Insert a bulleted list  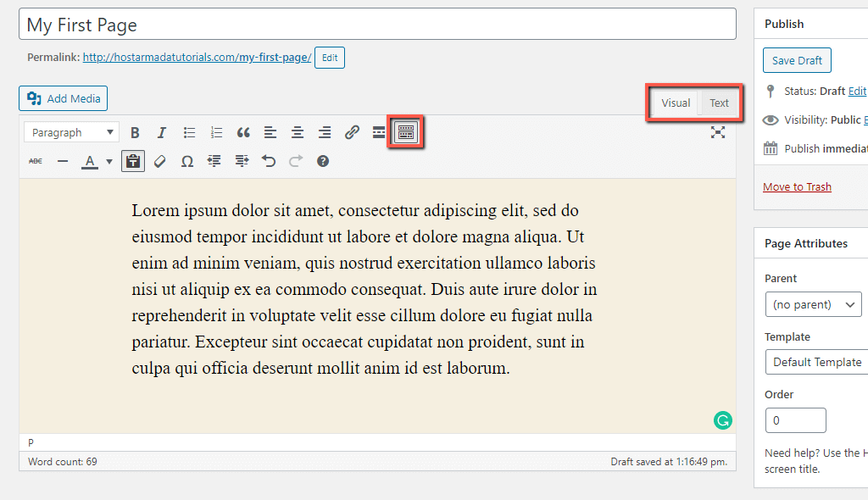pos(189,133)
